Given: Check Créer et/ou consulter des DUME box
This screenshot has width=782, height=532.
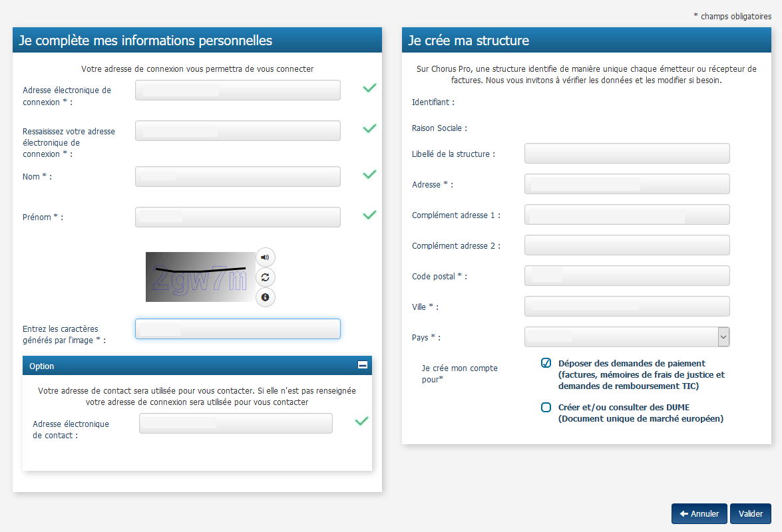Looking at the screenshot, I should [x=546, y=408].
